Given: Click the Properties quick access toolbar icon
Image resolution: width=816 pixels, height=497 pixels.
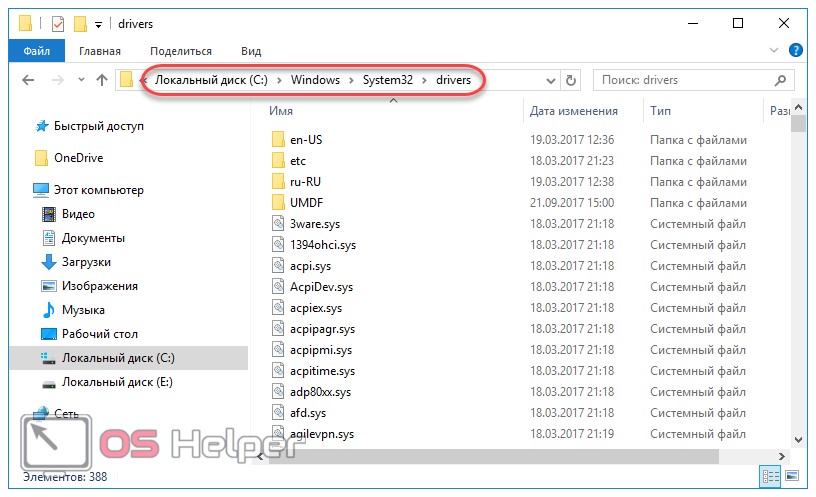Looking at the screenshot, I should click(58, 23).
